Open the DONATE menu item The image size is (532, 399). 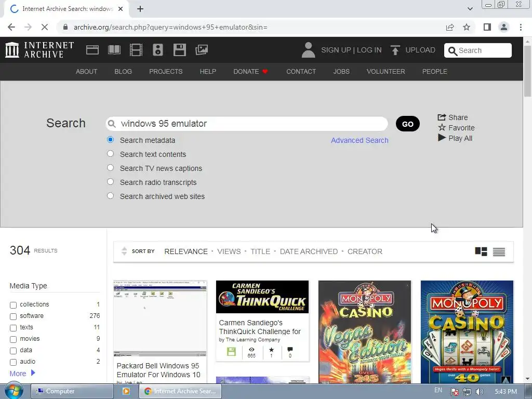251,72
